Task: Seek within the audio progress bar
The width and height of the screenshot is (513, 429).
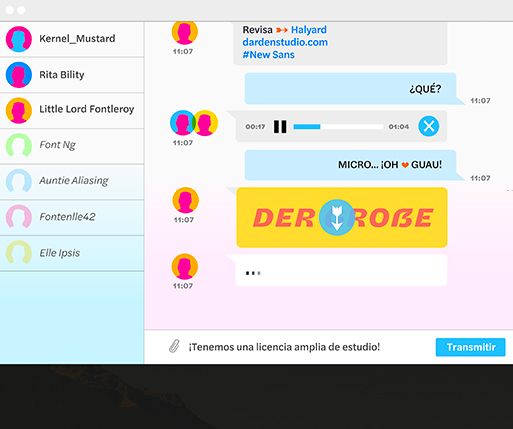Action: coord(338,127)
